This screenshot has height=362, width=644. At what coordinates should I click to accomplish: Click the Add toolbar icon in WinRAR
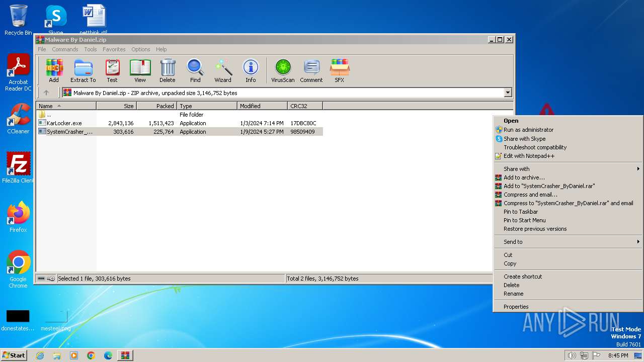(x=54, y=71)
